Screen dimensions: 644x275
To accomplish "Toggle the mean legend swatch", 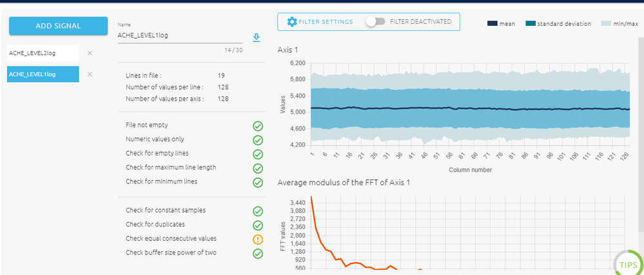I will [493, 24].
